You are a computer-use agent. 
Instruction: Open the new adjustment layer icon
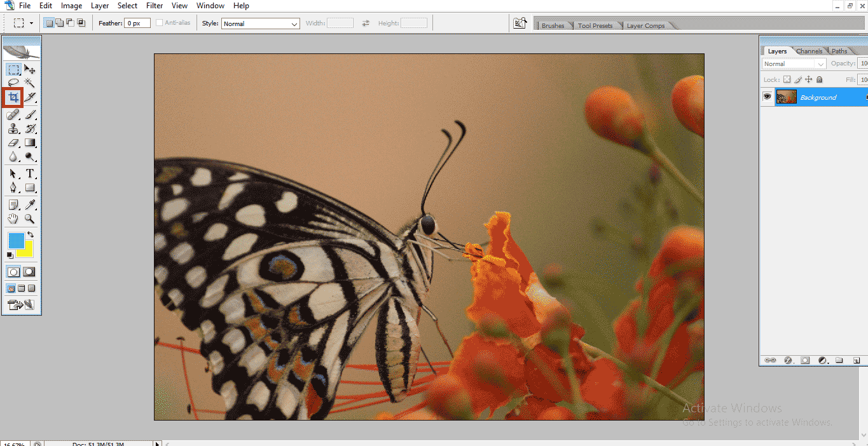(822, 360)
